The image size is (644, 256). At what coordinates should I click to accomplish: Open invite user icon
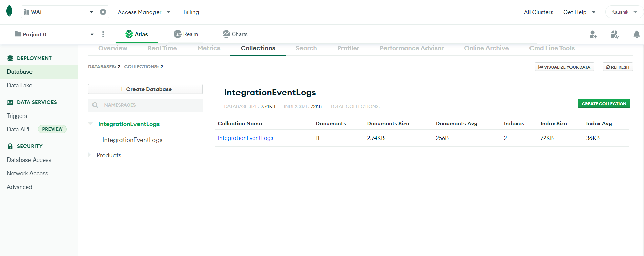tap(593, 34)
